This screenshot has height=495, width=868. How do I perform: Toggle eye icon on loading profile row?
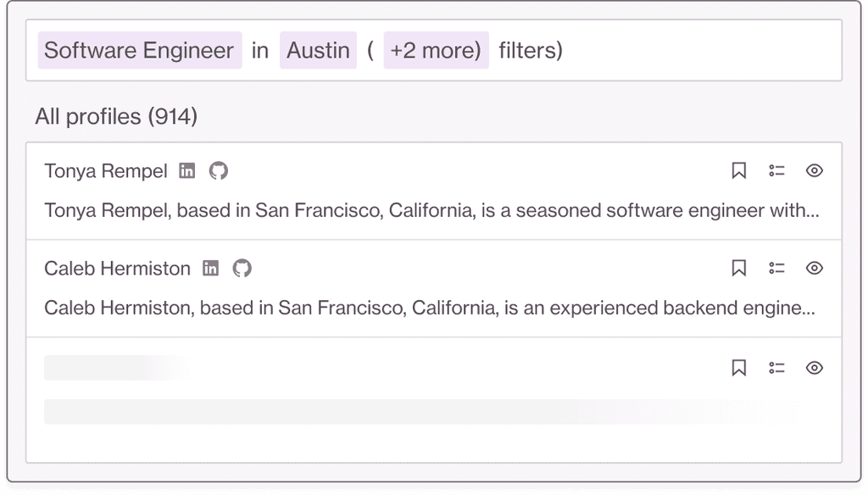pyautogui.click(x=814, y=368)
